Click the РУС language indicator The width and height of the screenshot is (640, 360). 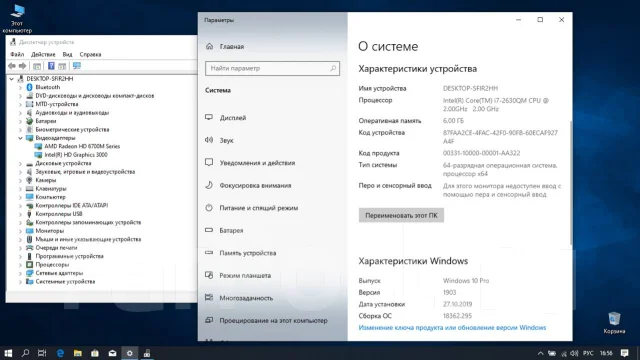pyautogui.click(x=588, y=353)
